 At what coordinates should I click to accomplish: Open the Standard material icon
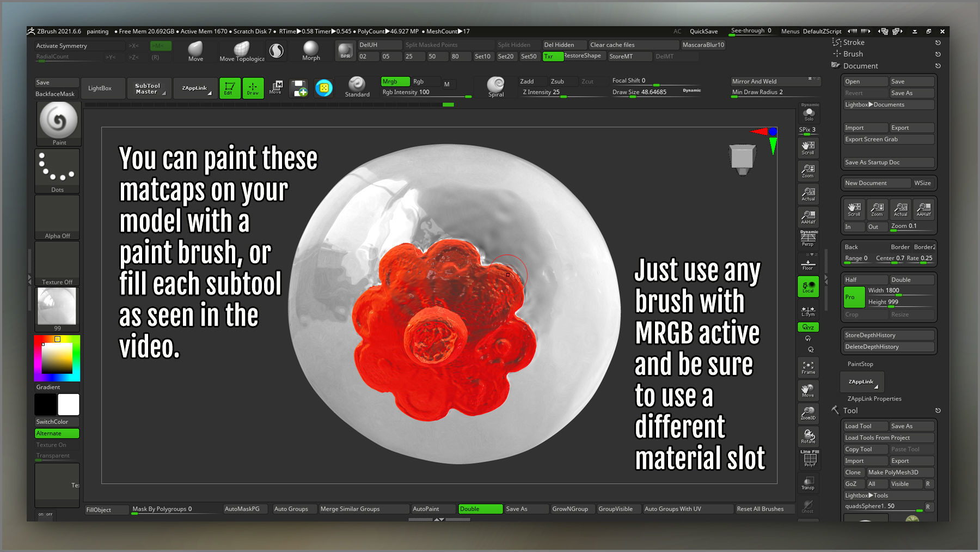357,87
